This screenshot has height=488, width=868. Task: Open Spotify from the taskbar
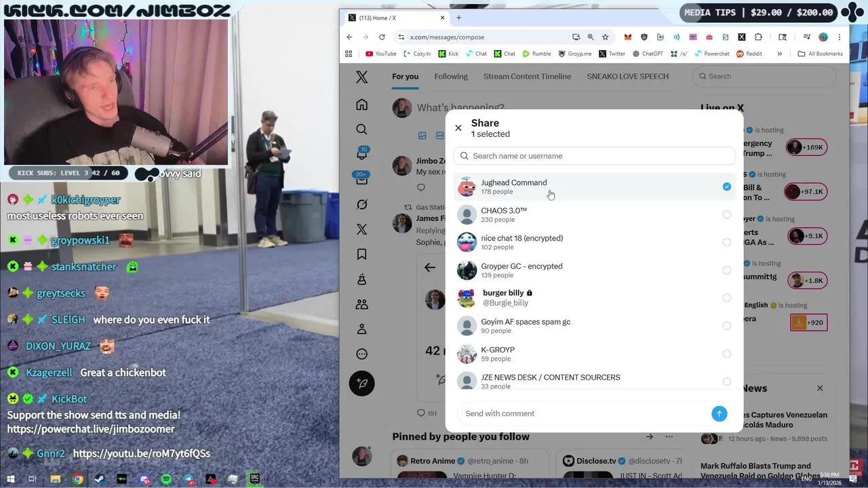[166, 479]
